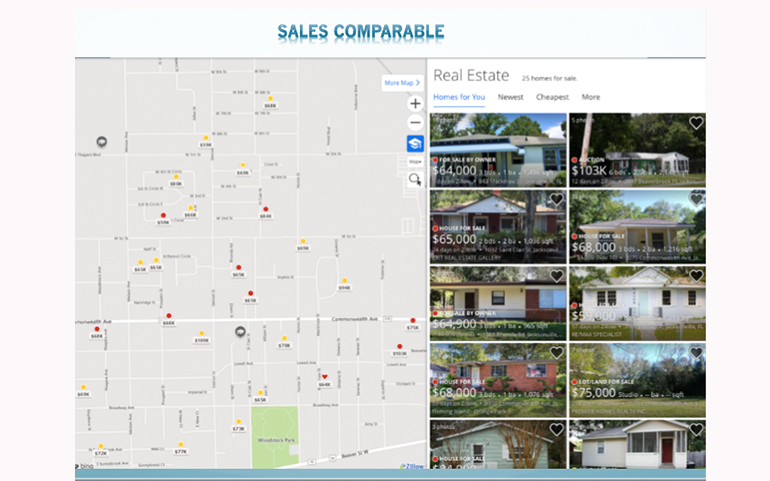Zoom out the map with minus button
Screen dimensions: 770x481
click(x=415, y=123)
